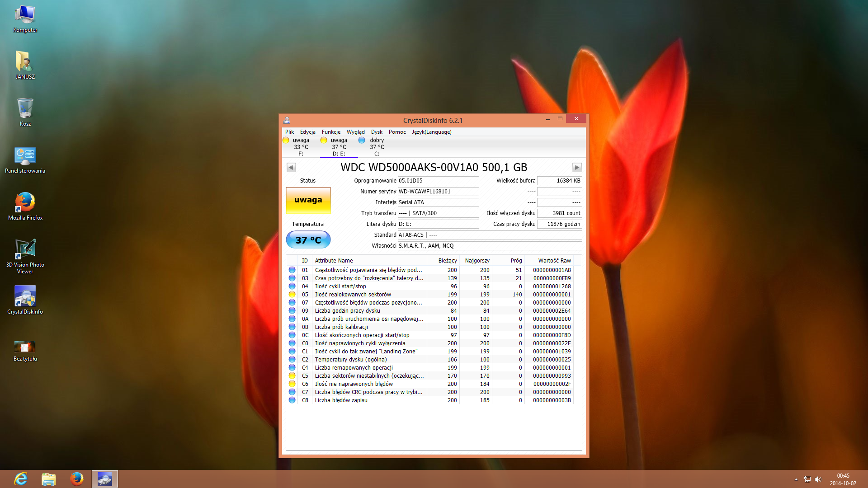
Task: Click the Interfejs field Serial ATA
Action: tap(438, 202)
